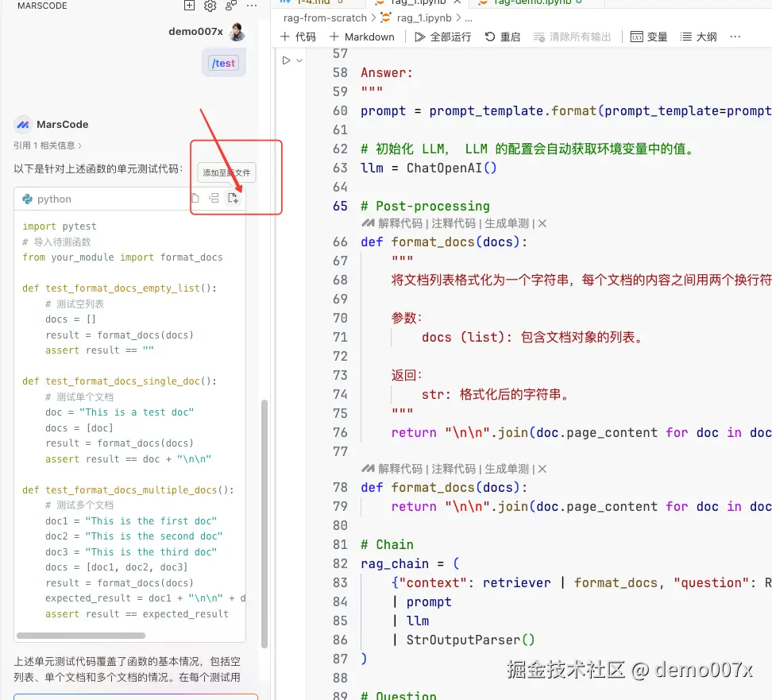The width and height of the screenshot is (772, 700).
Task: Insert code block at cursor
Action: [x=214, y=198]
